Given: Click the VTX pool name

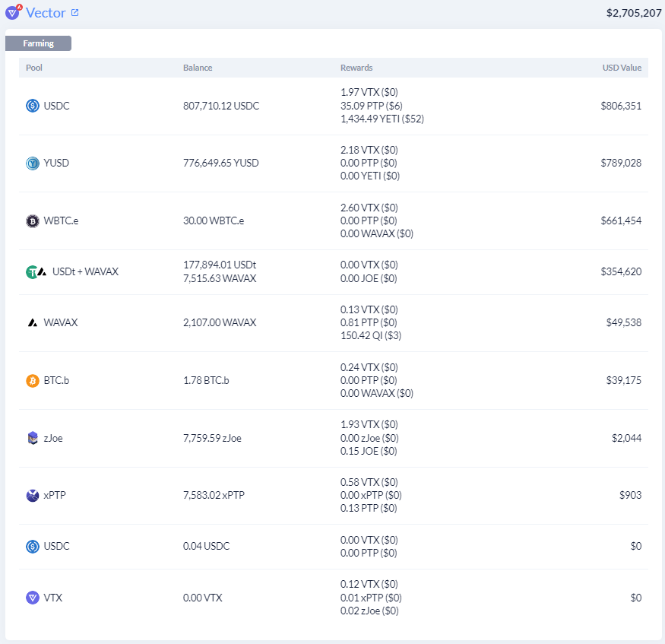Looking at the screenshot, I should tap(52, 598).
